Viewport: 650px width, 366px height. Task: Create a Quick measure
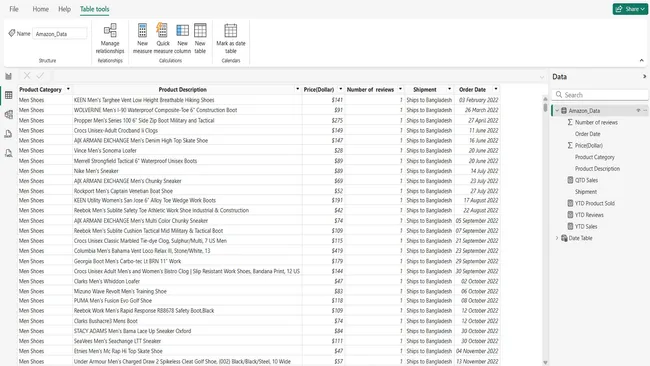[162, 38]
